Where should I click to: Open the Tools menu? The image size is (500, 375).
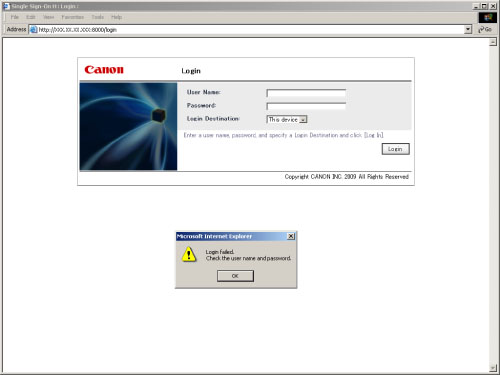(98, 17)
